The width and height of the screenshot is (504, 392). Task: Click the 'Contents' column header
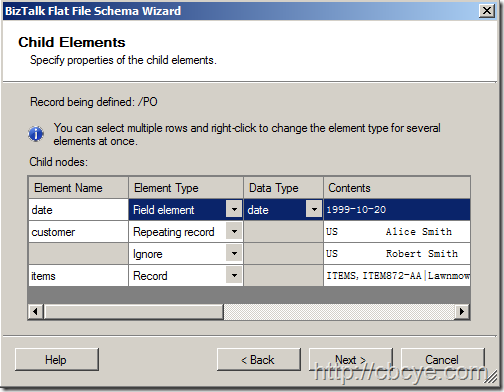point(397,188)
